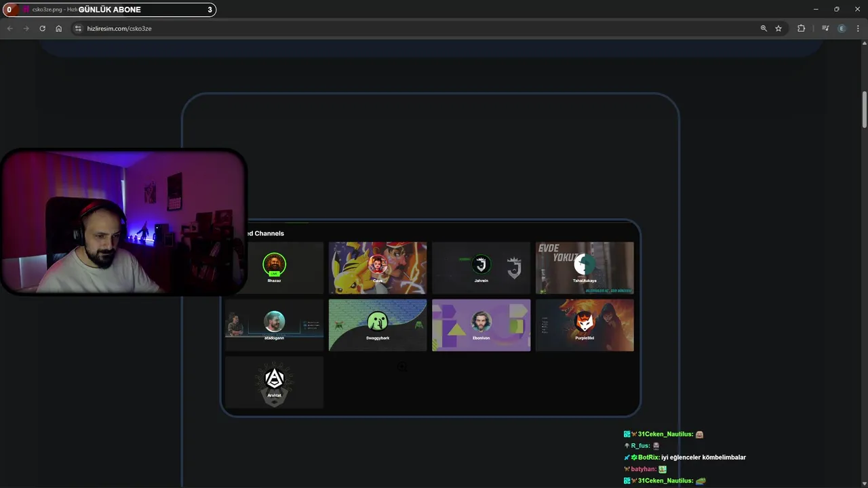The width and height of the screenshot is (868, 488).
Task: Click the magnifier cursor icon below Swaggybark
Action: 401,367
